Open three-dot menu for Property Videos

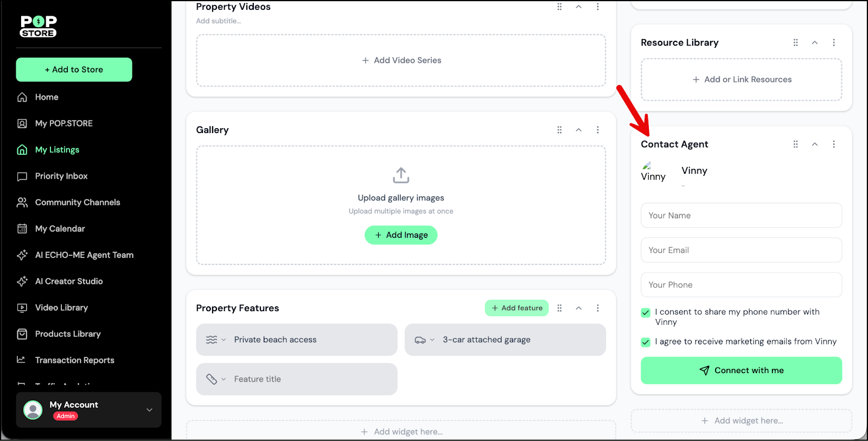pyautogui.click(x=598, y=7)
